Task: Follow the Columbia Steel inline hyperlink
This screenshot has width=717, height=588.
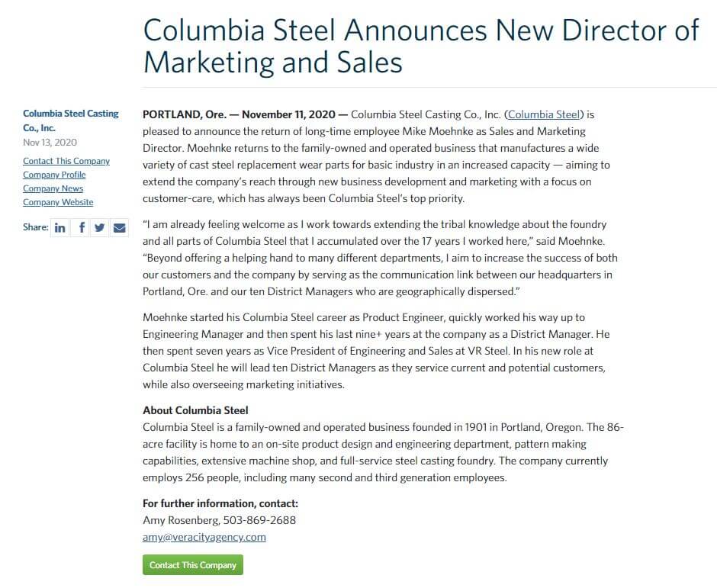Action: click(x=544, y=114)
